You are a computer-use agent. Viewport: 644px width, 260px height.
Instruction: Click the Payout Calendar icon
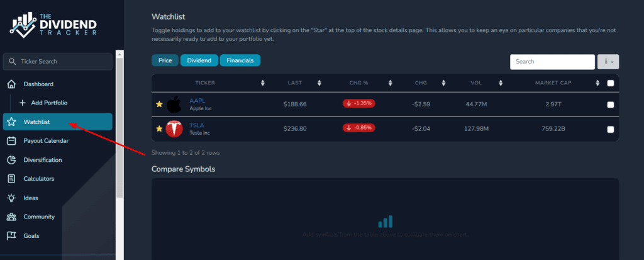[x=11, y=140]
